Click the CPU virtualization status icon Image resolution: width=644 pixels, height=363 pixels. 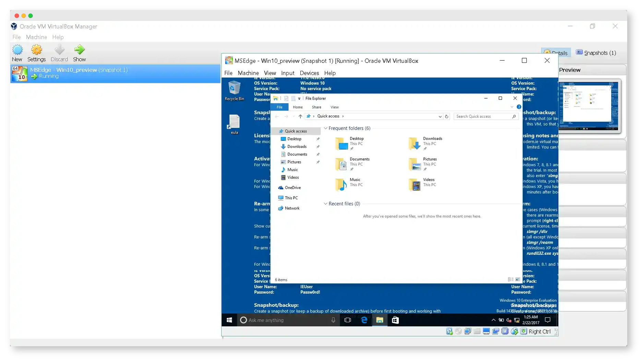click(x=505, y=331)
